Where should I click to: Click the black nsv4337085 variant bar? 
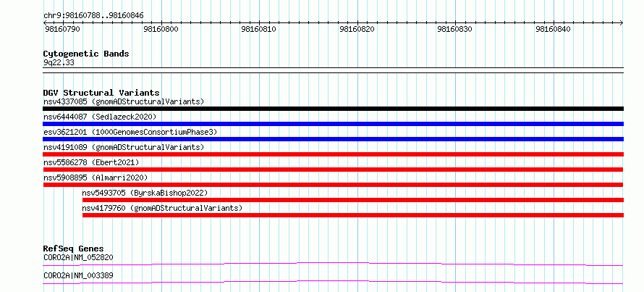point(333,109)
